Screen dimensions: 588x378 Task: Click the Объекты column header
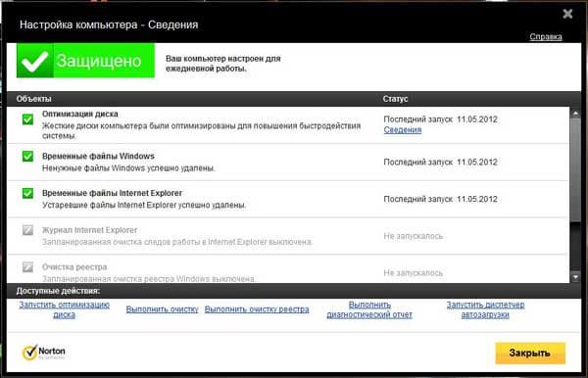[x=33, y=99]
